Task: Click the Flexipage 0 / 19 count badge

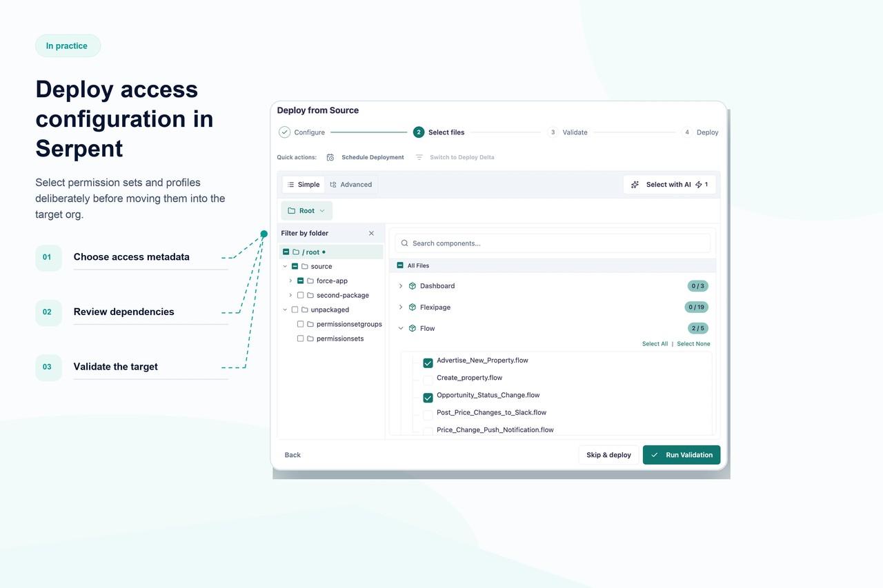Action: 696,307
